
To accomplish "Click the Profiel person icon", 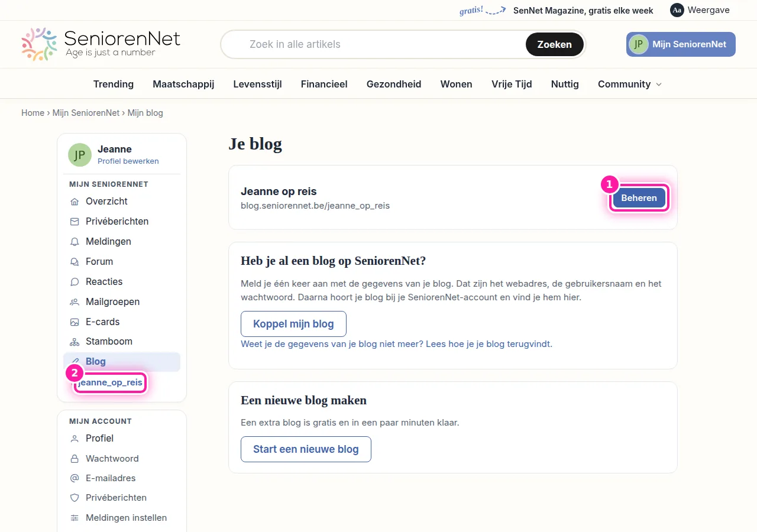I will tap(75, 439).
